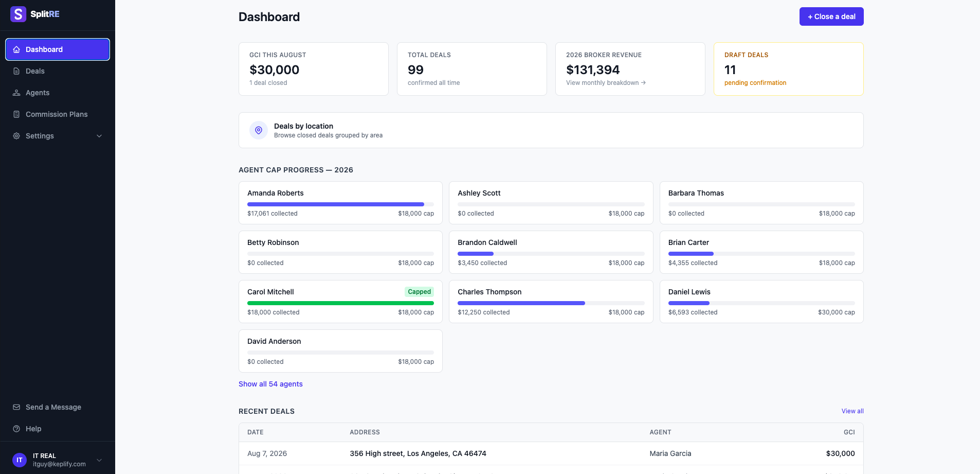Open Commission Plans in the sidebar
980x474 pixels.
[58, 114]
